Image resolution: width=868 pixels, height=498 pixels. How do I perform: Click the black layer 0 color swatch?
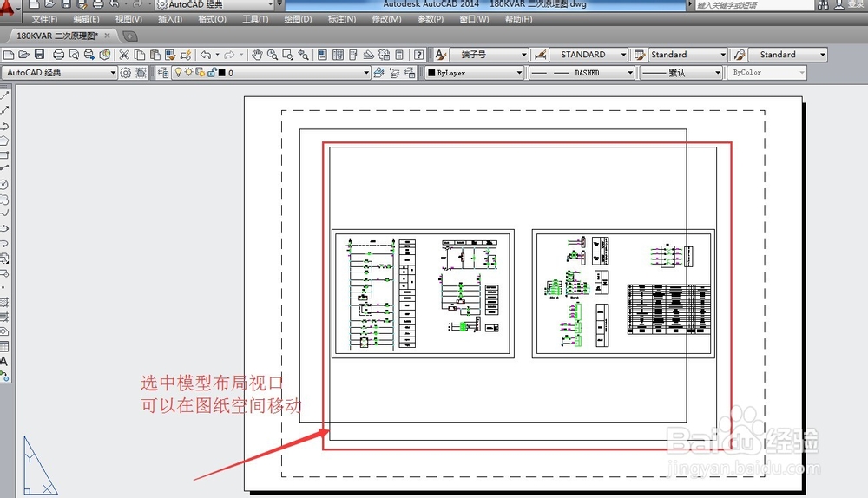pyautogui.click(x=222, y=73)
